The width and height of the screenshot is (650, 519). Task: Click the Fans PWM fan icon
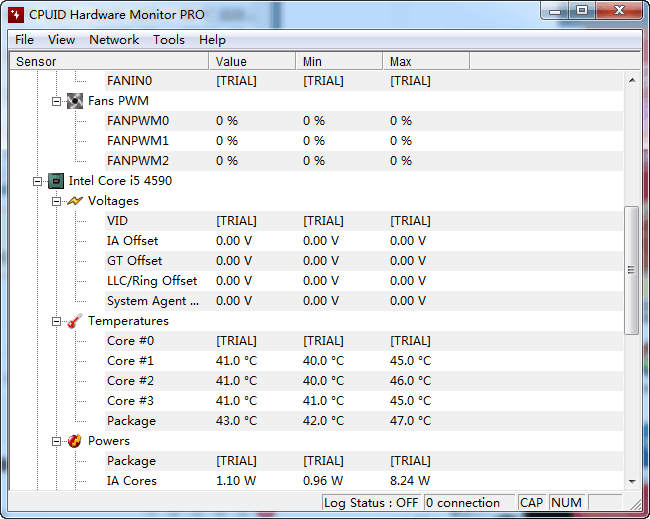point(75,101)
